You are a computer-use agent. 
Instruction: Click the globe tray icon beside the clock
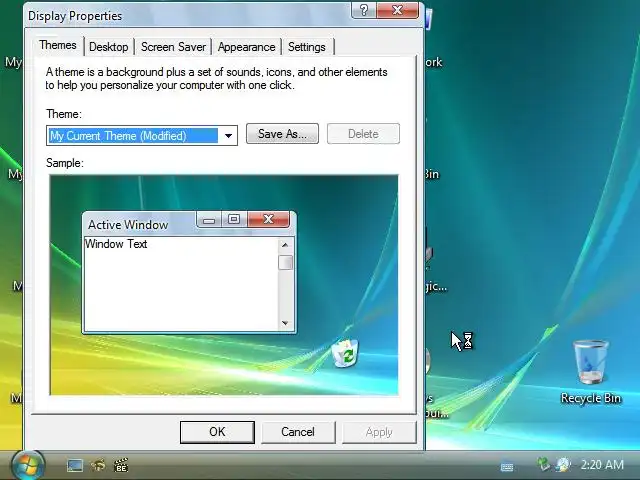(563, 464)
